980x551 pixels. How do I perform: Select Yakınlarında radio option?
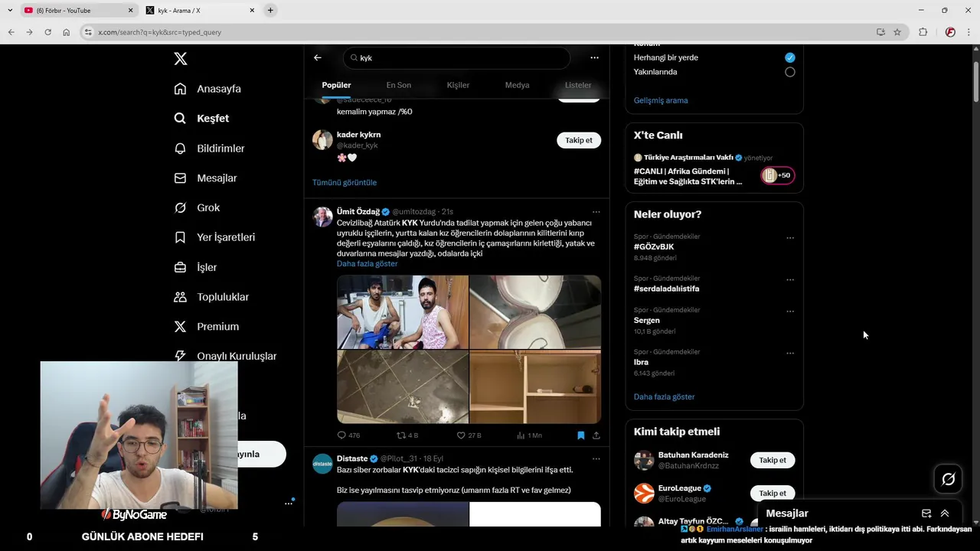(x=790, y=72)
